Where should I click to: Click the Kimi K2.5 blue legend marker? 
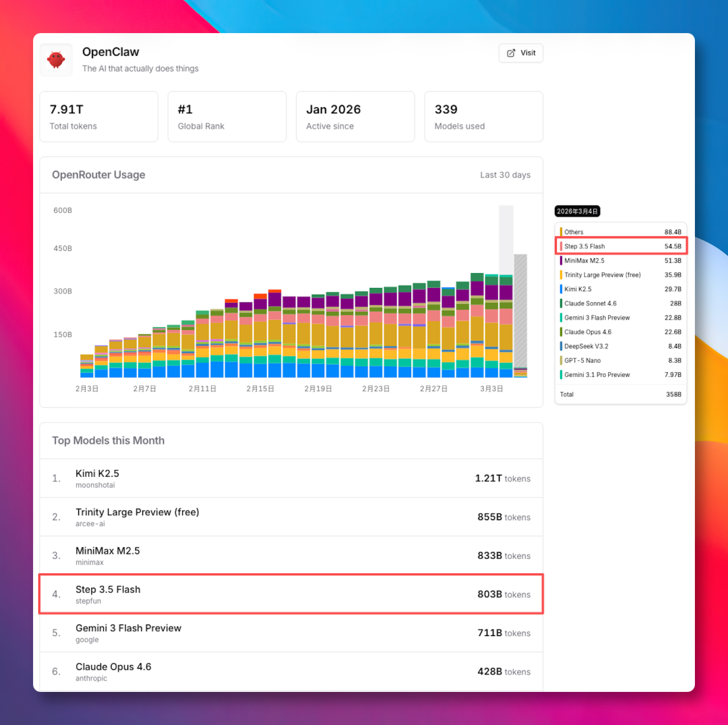coord(561,289)
